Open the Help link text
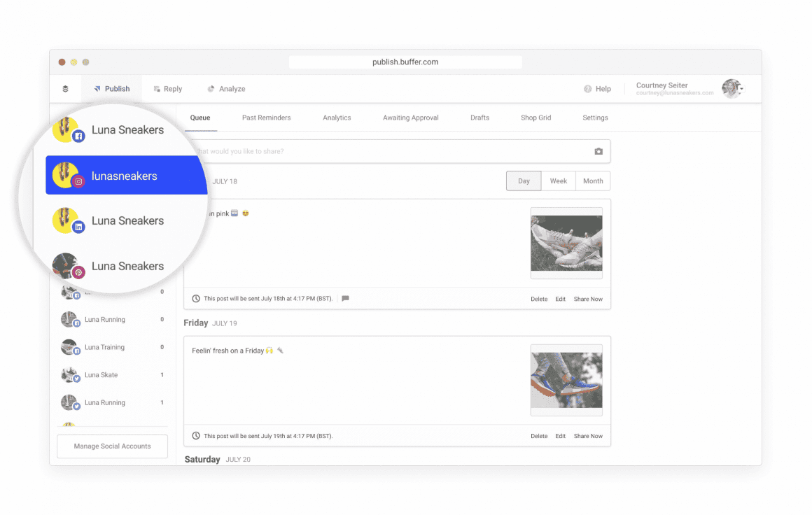This screenshot has height=515, width=812. pos(603,89)
